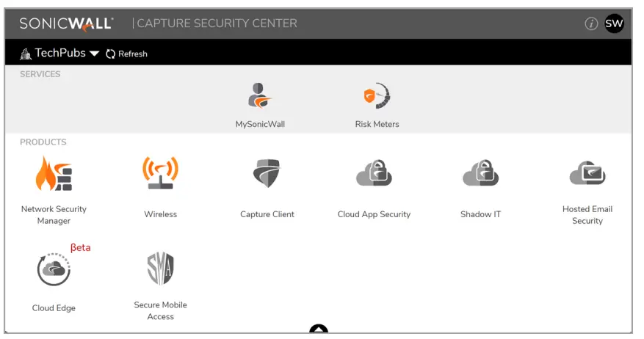Open the SW user profile avatar
Viewport: 644px width, 339px height.
click(614, 23)
